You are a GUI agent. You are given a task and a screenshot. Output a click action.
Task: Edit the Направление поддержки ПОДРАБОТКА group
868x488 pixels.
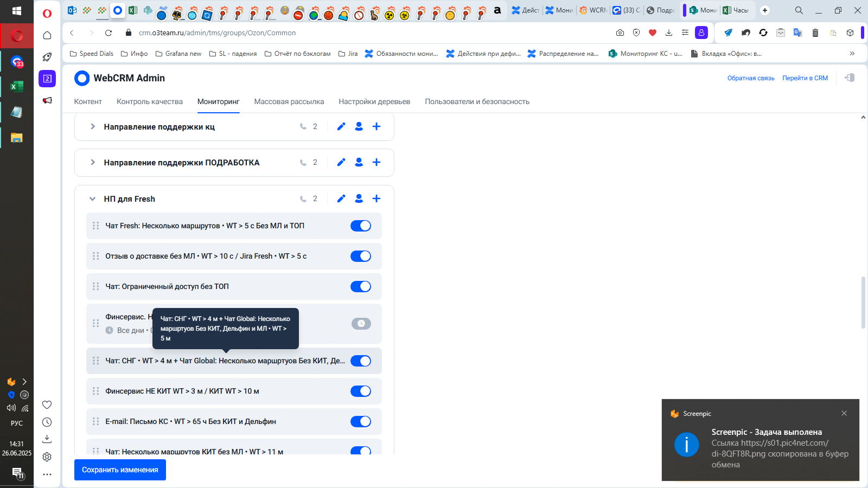(341, 162)
